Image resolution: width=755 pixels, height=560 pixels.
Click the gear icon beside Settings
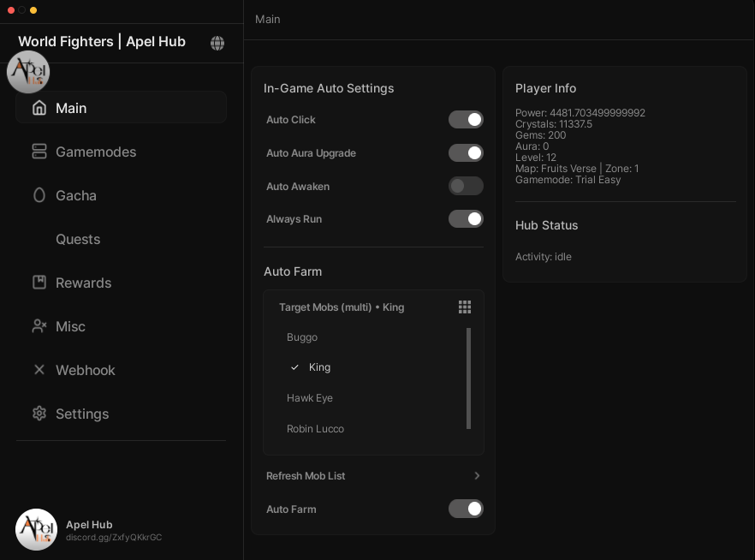coord(39,413)
